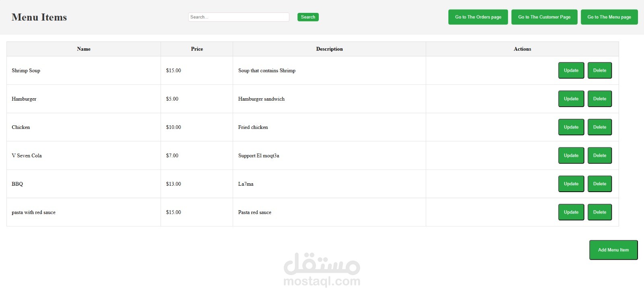Image resolution: width=644 pixels, height=294 pixels.
Task: Open Go to The Customer Page
Action: pyautogui.click(x=544, y=17)
